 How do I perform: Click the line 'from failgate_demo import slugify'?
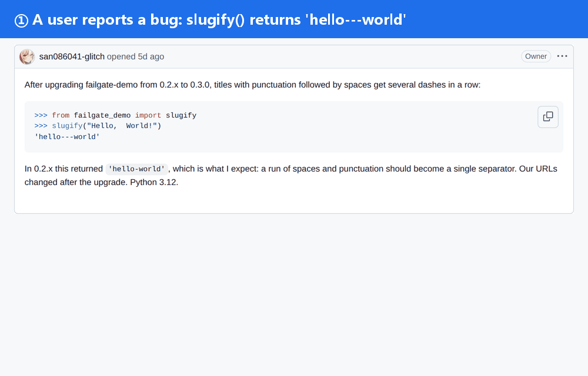[115, 115]
